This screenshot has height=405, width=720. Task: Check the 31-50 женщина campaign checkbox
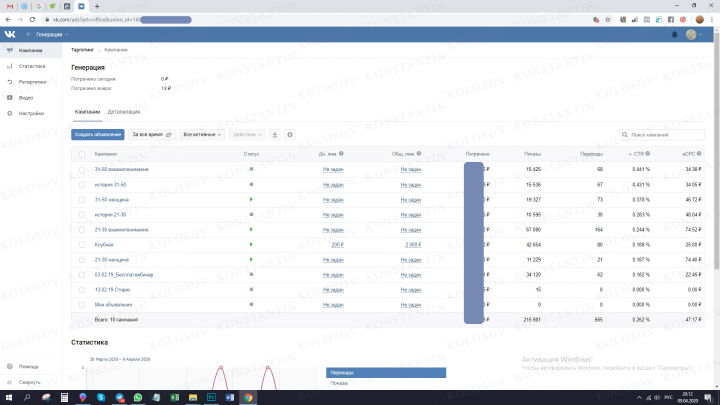82,200
